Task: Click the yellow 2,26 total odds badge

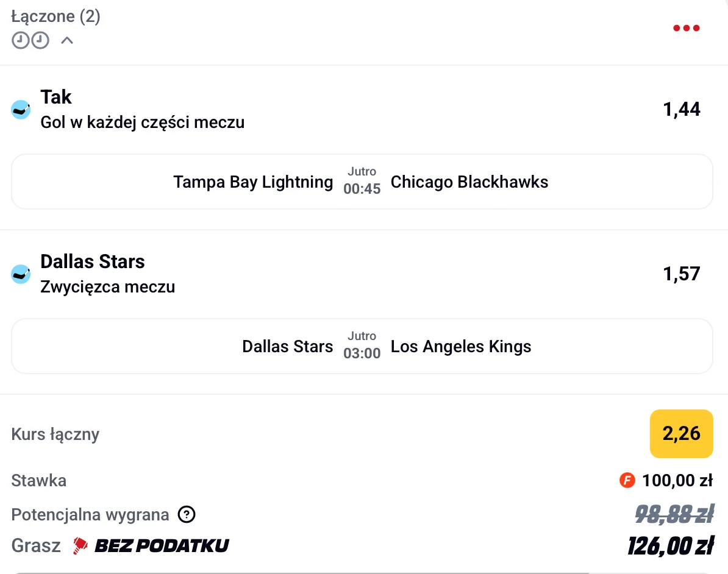Action: click(681, 434)
